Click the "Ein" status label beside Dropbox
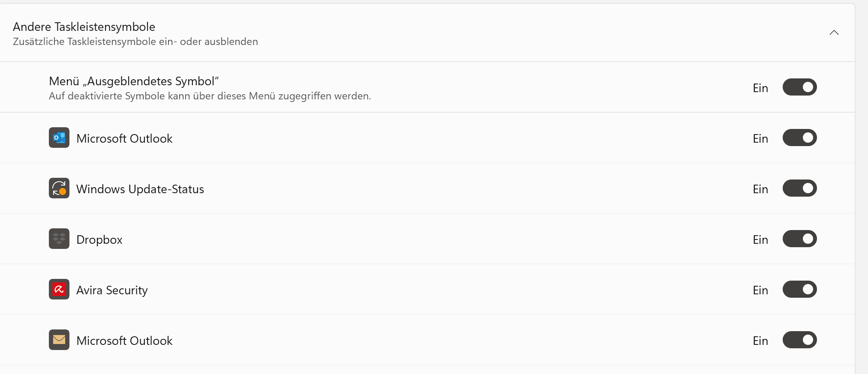The image size is (868, 374). point(760,239)
